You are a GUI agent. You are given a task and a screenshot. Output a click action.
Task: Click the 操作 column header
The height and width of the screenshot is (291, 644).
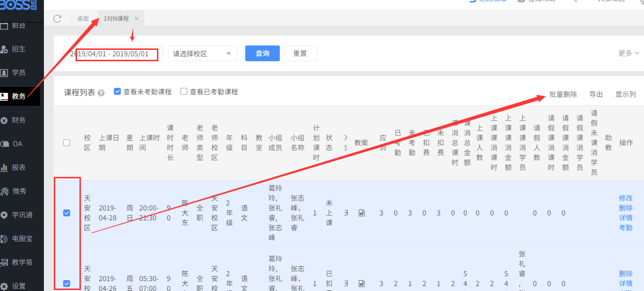coord(626,143)
